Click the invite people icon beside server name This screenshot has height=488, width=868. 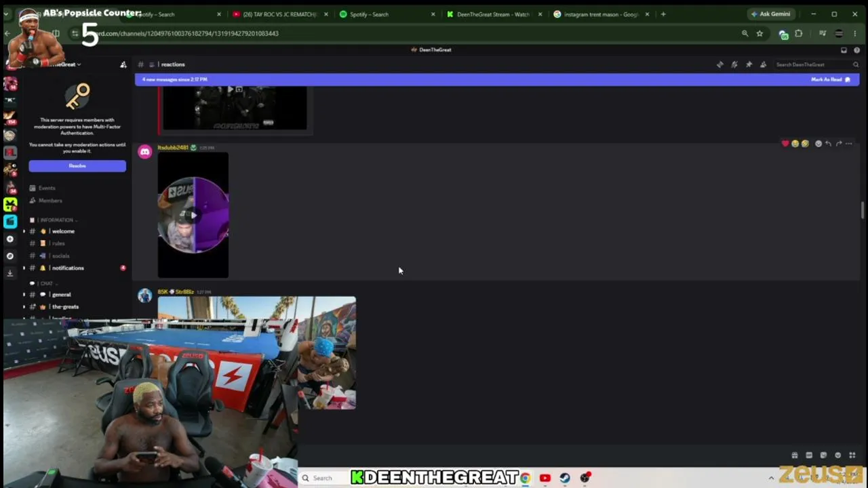pyautogui.click(x=123, y=64)
